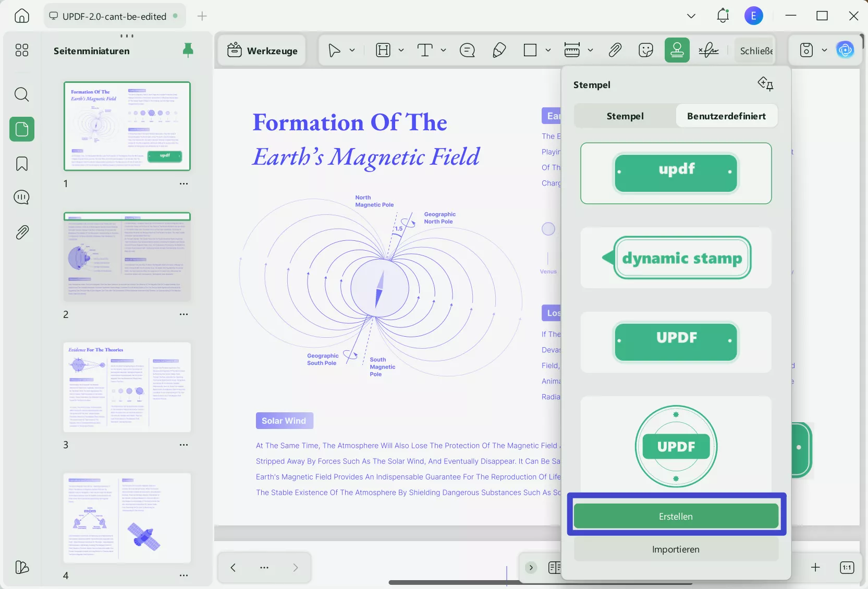Select the page thumbnails sidebar icon
Viewport: 868px width, 589px height.
click(x=22, y=129)
